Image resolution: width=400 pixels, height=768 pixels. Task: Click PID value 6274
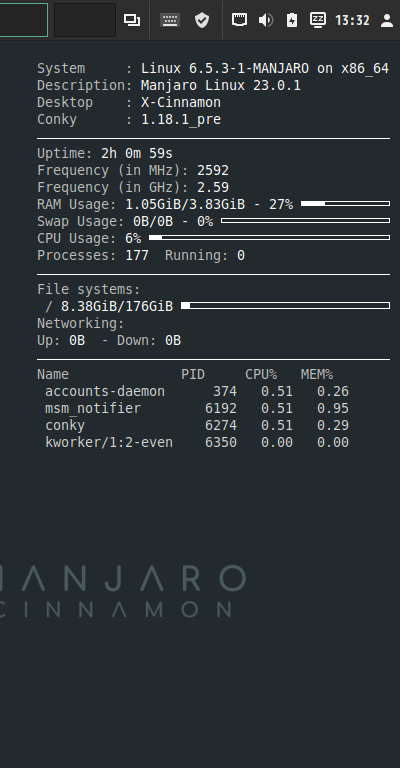221,425
